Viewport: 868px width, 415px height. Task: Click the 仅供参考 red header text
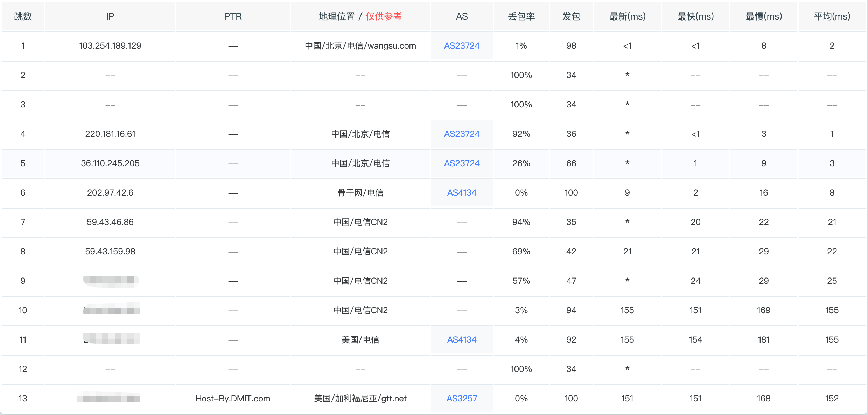tap(384, 16)
